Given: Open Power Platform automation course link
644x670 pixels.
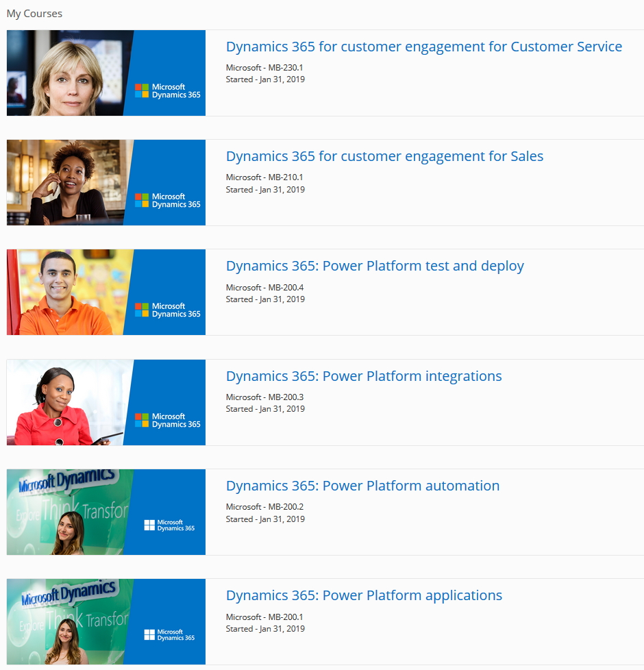Looking at the screenshot, I should 363,486.
